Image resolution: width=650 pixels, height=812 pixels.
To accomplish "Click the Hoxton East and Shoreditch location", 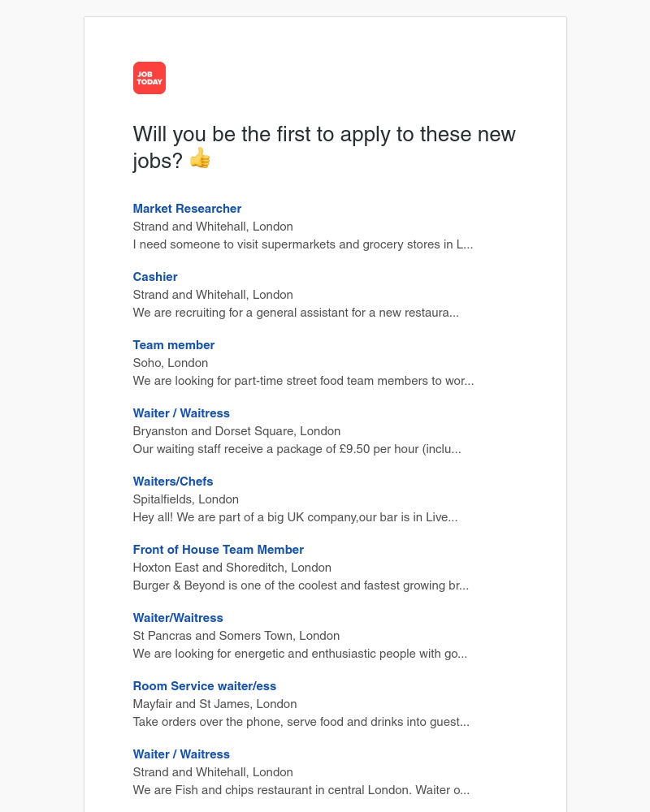I will point(232,568).
